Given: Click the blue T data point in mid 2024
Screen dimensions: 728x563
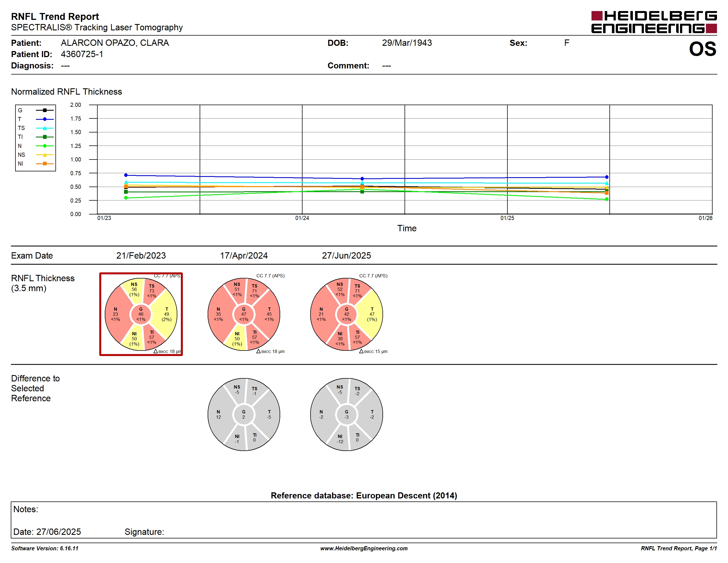Looking at the screenshot, I should [362, 179].
